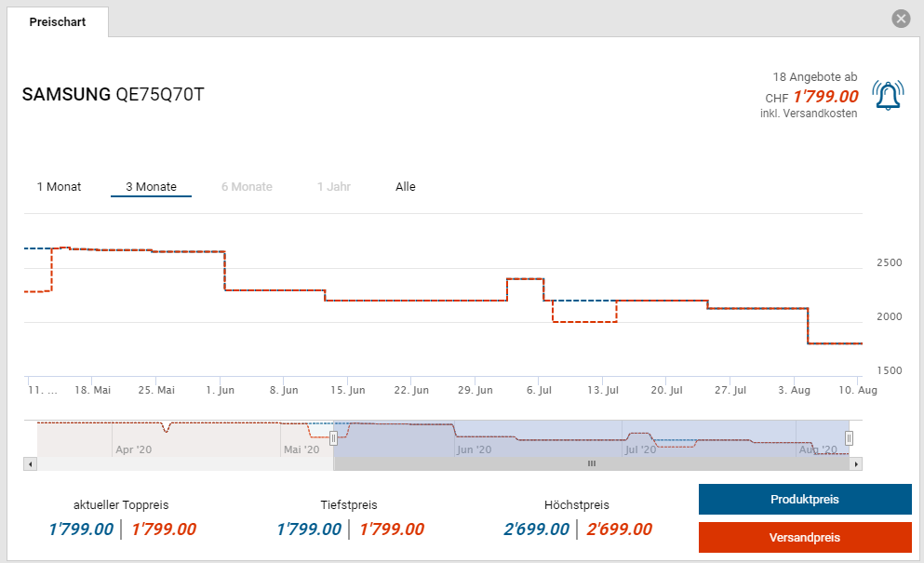This screenshot has height=563, width=924.
Task: Click the navigator's left scroll arrow
Action: tap(30, 463)
